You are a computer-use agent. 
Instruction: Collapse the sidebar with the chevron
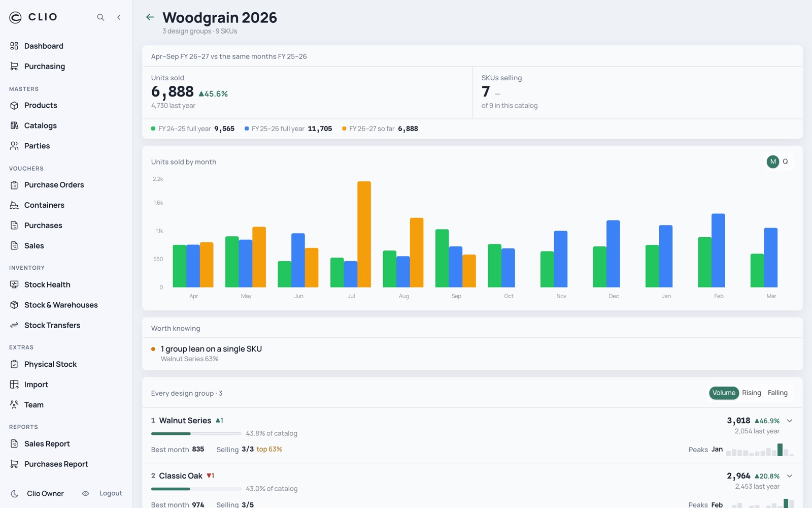[119, 17]
